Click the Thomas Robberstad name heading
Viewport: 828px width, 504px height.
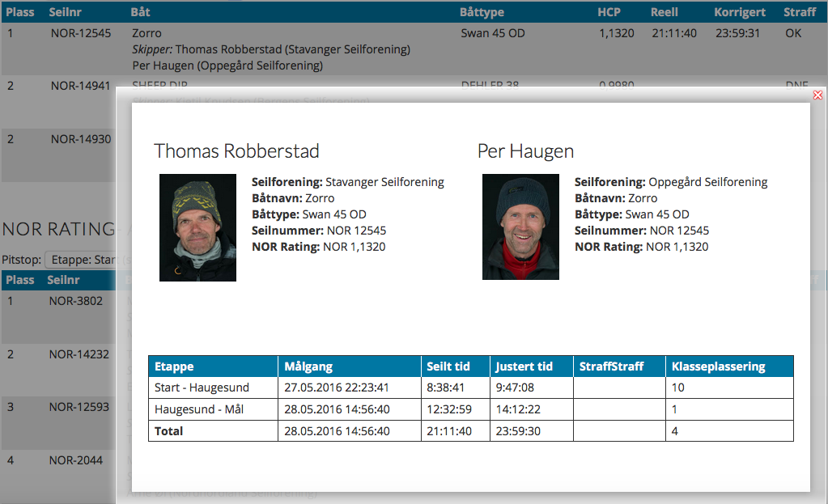[x=236, y=151]
